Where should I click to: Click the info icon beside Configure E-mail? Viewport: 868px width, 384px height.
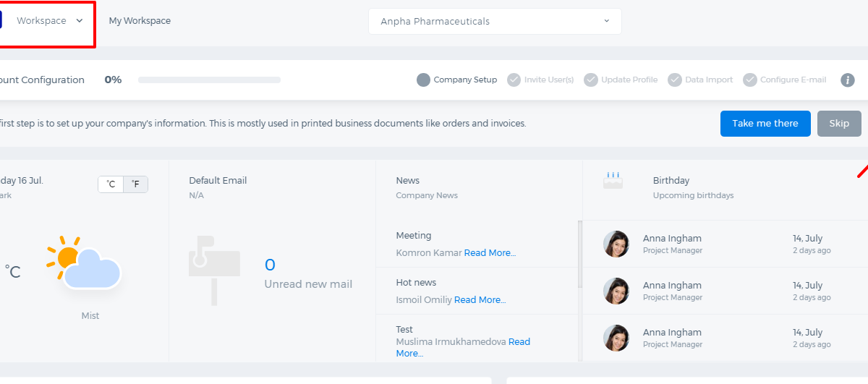(848, 80)
